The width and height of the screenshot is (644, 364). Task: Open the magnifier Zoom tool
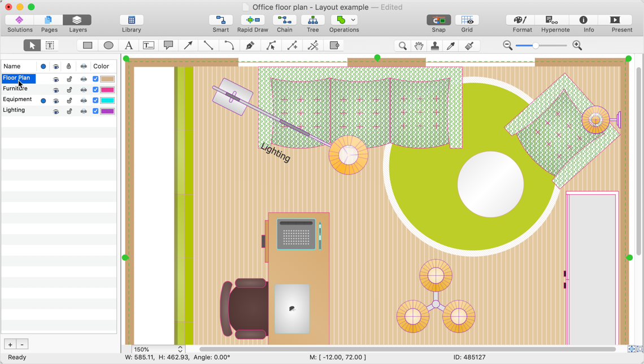(402, 46)
